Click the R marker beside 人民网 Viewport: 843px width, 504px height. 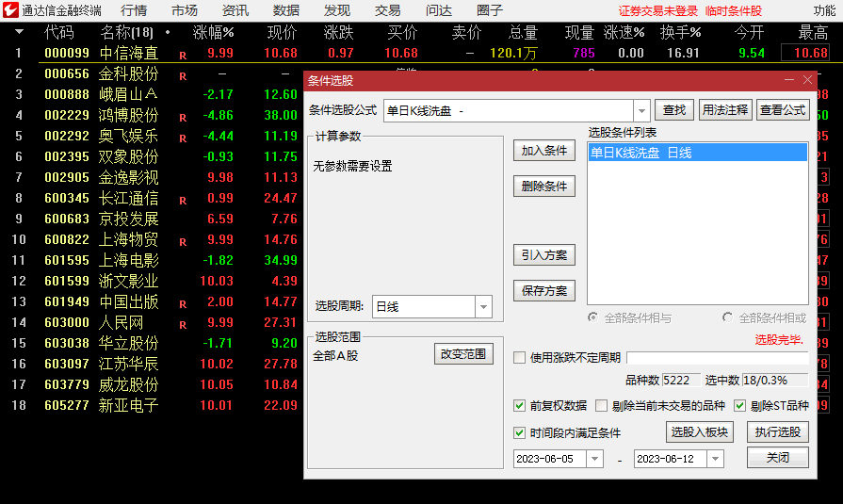[183, 325]
